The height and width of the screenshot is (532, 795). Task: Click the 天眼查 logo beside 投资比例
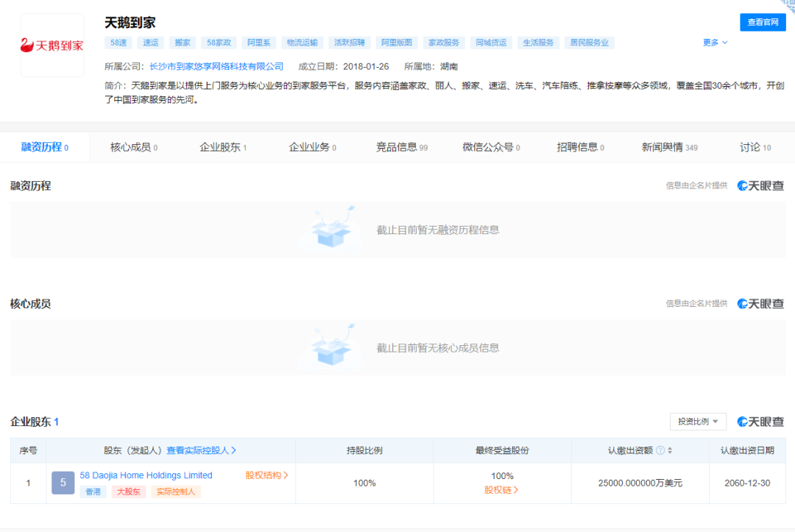[x=760, y=422]
